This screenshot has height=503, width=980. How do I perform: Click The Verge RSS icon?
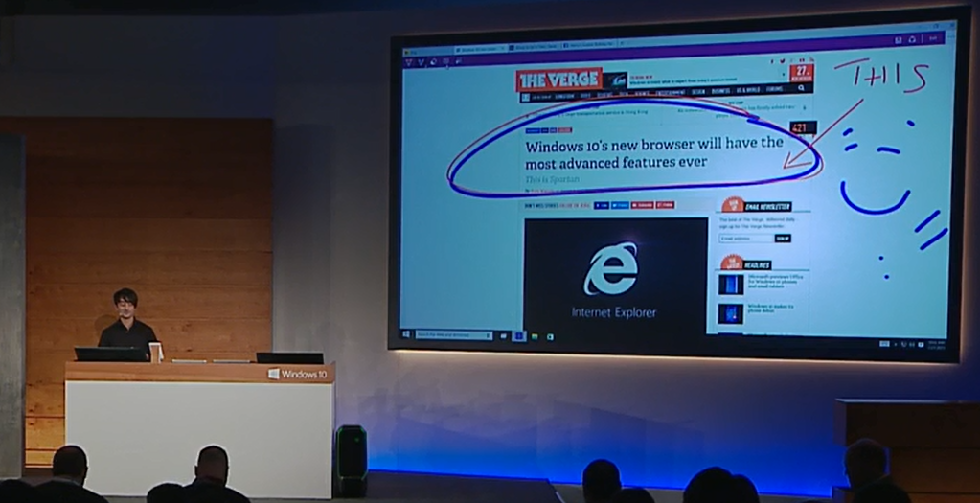[x=810, y=59]
